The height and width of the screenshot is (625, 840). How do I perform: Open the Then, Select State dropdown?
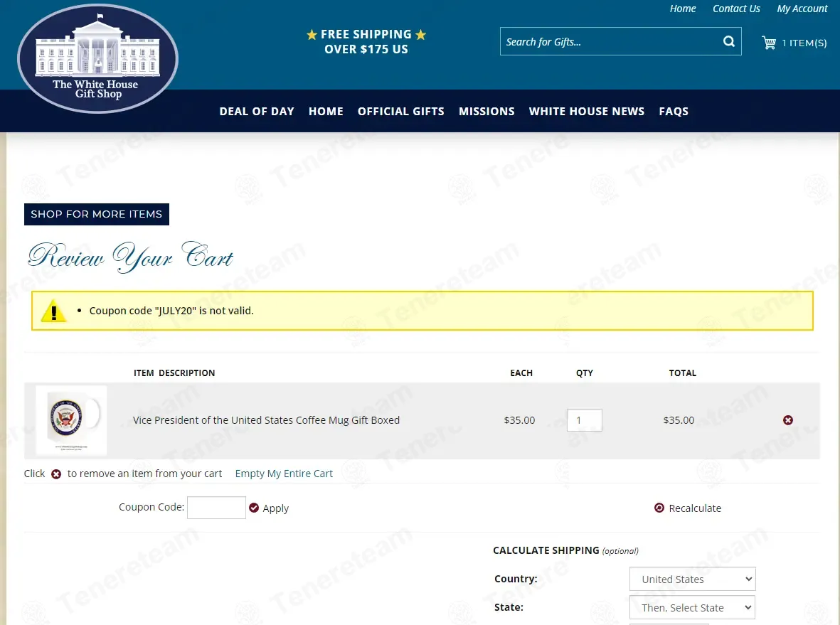point(692,607)
